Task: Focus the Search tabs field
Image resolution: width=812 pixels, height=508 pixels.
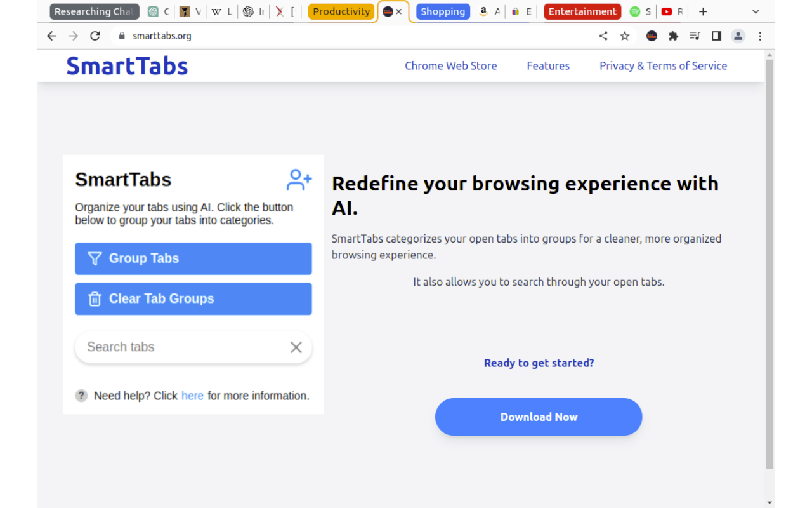Action: click(193, 347)
